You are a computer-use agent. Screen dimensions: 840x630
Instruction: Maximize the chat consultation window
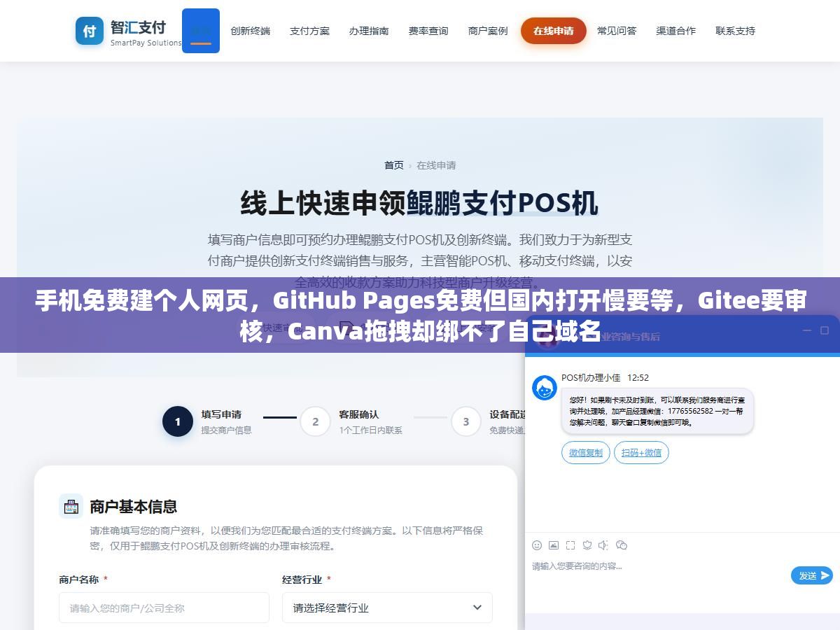tap(825, 330)
